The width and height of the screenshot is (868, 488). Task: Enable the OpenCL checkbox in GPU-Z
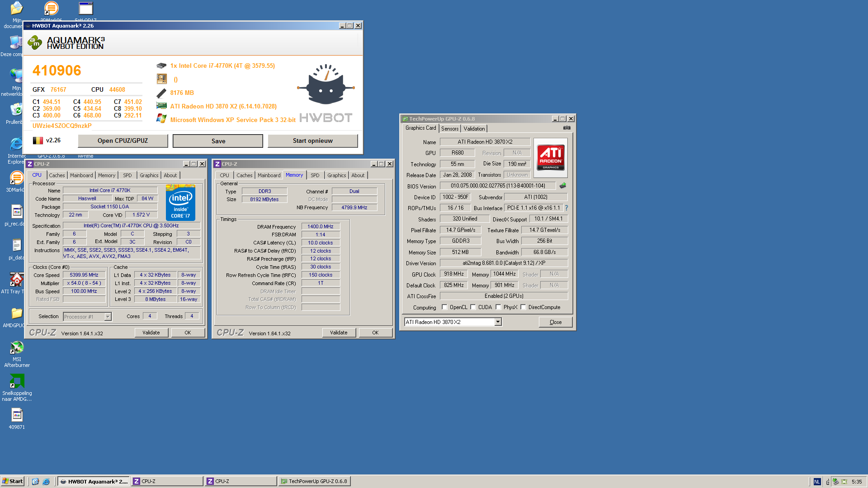pos(444,307)
